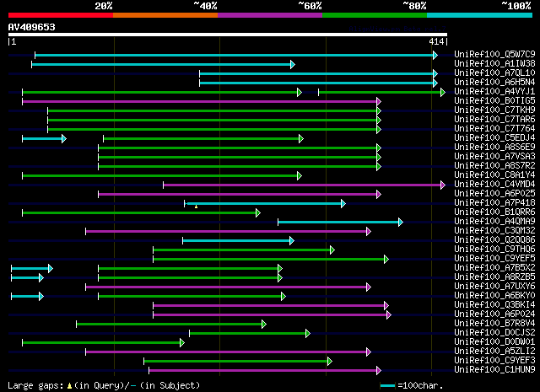Click the cyan alignment bar for A1IW38
The image size is (540, 392).
(x=163, y=64)
